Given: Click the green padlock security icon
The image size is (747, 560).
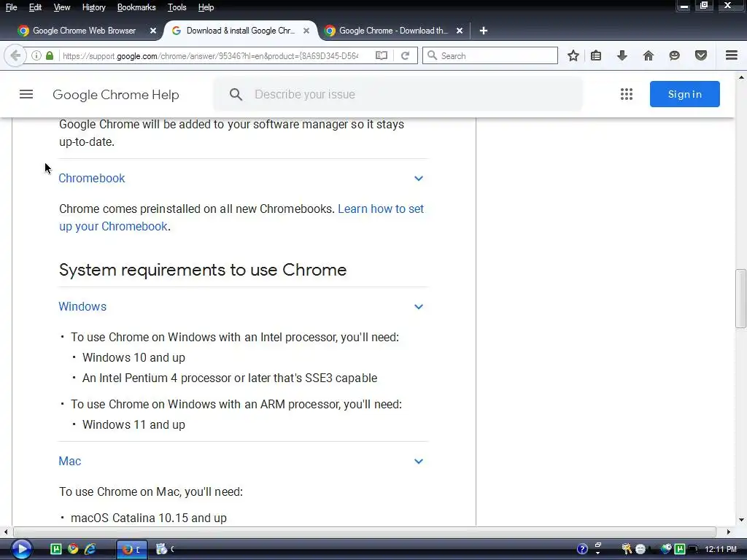Looking at the screenshot, I should (50, 55).
